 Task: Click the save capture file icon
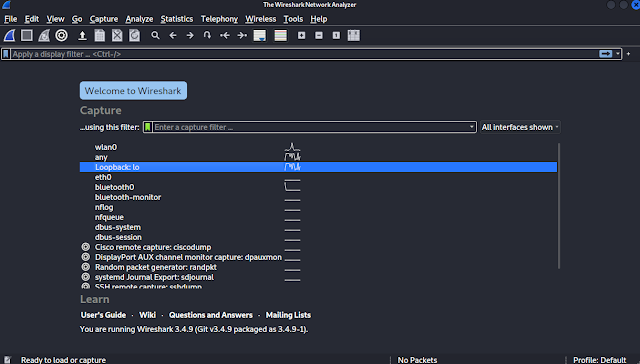pos(100,36)
